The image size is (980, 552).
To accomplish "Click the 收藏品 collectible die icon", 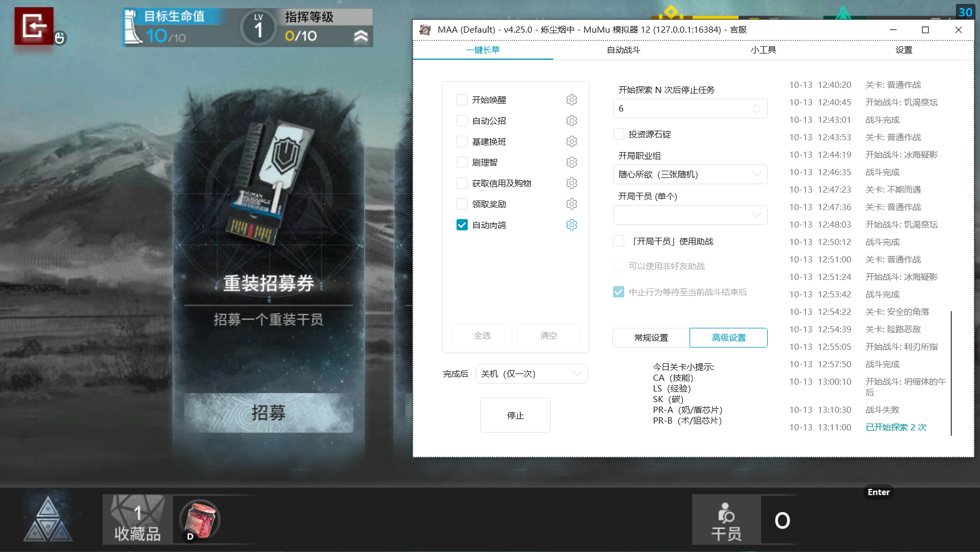I will point(137,519).
